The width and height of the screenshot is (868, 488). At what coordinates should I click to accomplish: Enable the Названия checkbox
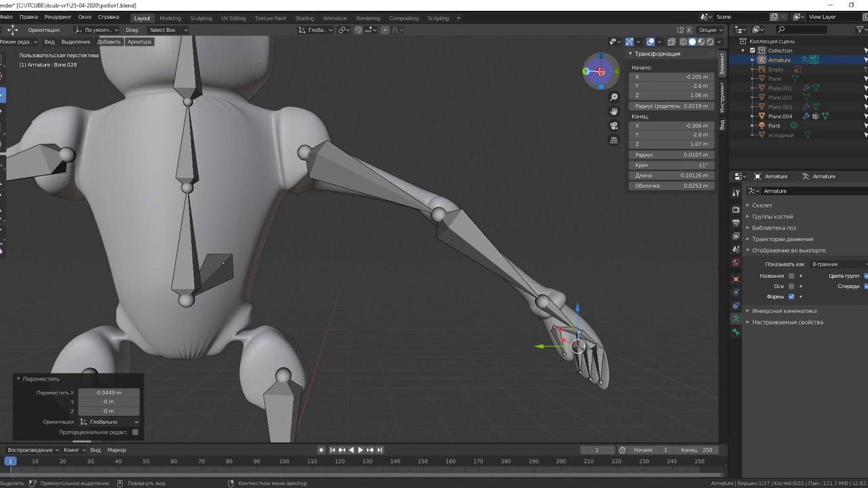(x=791, y=276)
